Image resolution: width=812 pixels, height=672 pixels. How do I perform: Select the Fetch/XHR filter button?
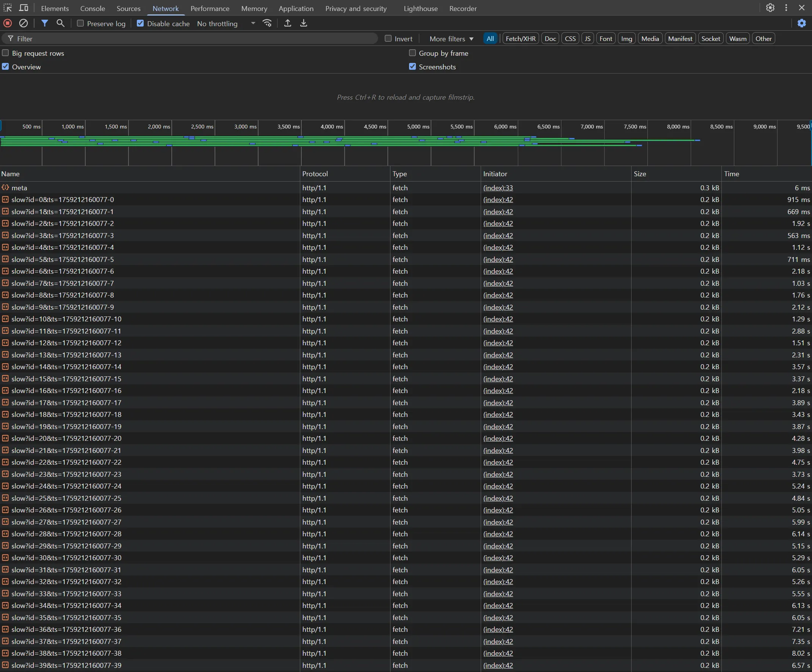520,39
